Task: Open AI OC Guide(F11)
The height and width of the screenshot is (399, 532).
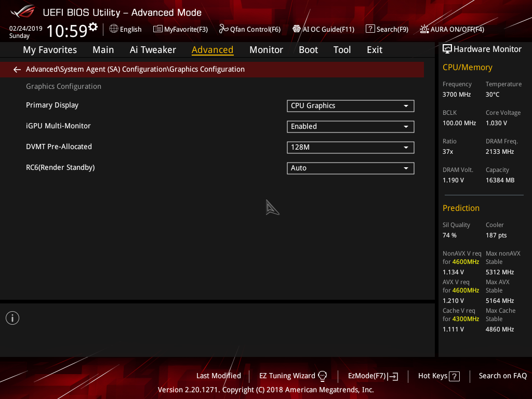Action: pyautogui.click(x=323, y=29)
